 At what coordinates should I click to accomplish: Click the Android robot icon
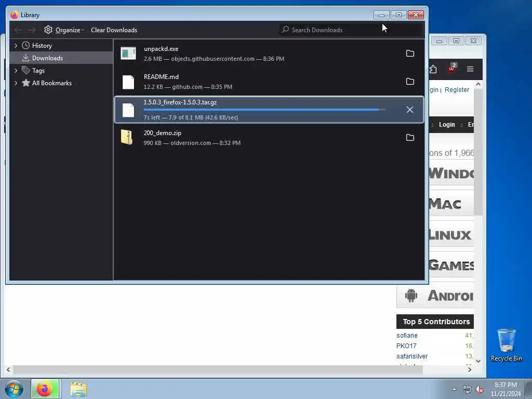pyautogui.click(x=411, y=296)
